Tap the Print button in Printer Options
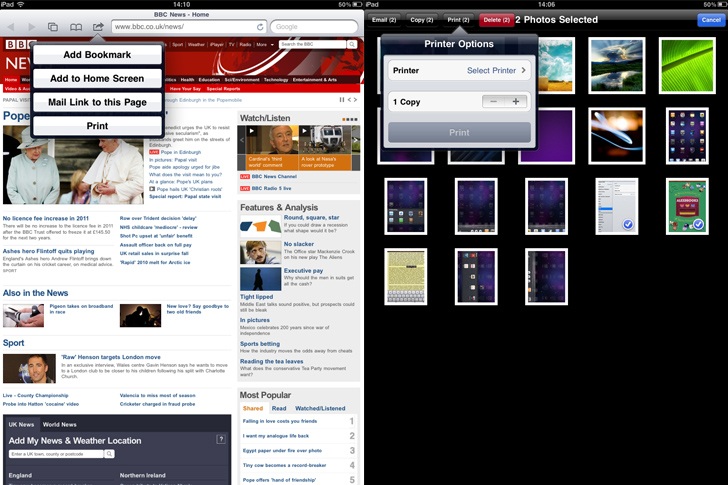 click(x=459, y=132)
